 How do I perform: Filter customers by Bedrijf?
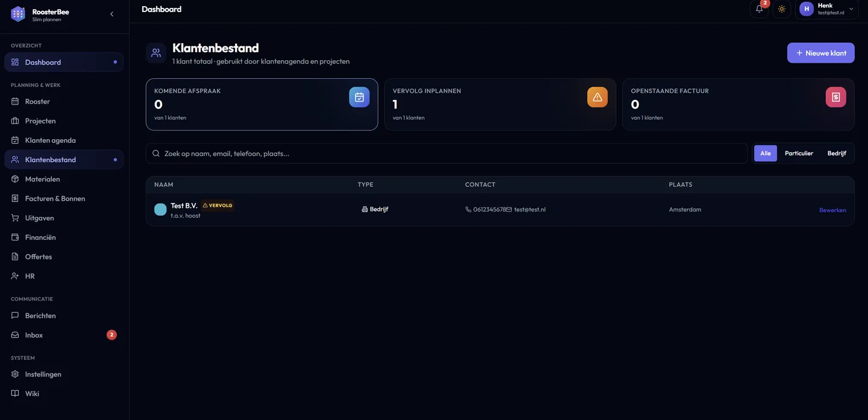pos(837,154)
